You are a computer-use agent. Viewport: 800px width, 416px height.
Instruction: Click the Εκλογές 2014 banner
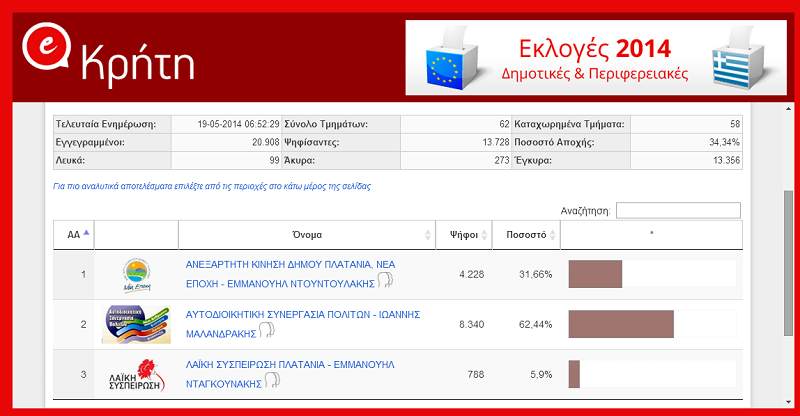[x=596, y=58]
